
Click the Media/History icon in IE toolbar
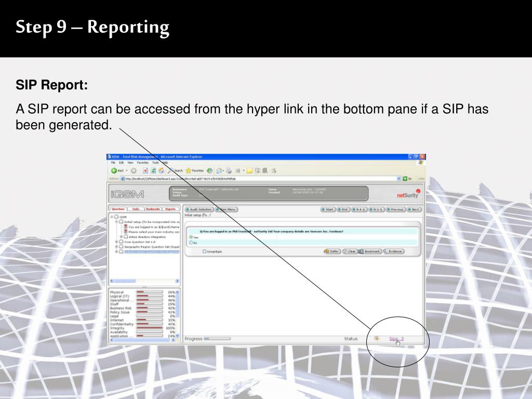pos(210,170)
